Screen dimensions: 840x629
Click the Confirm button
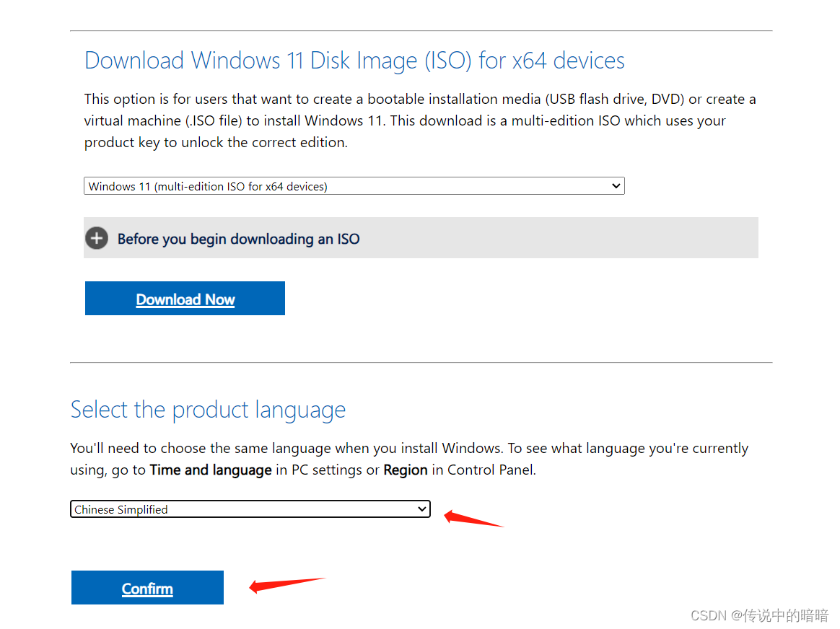click(147, 587)
